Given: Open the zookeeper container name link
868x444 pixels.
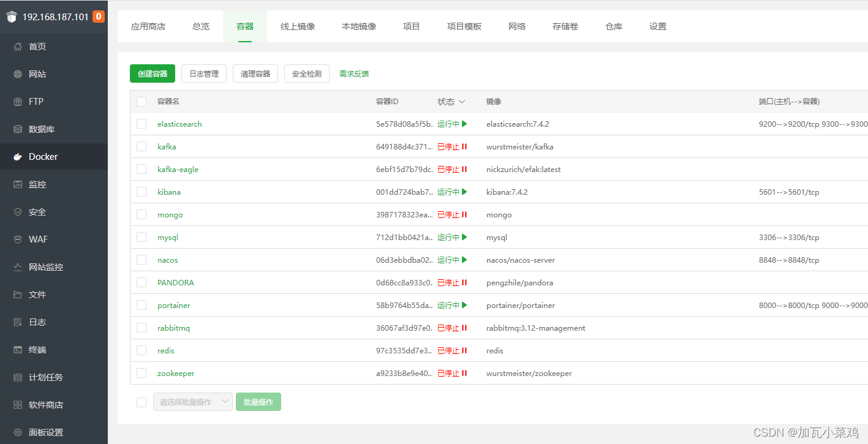Looking at the screenshot, I should (176, 373).
